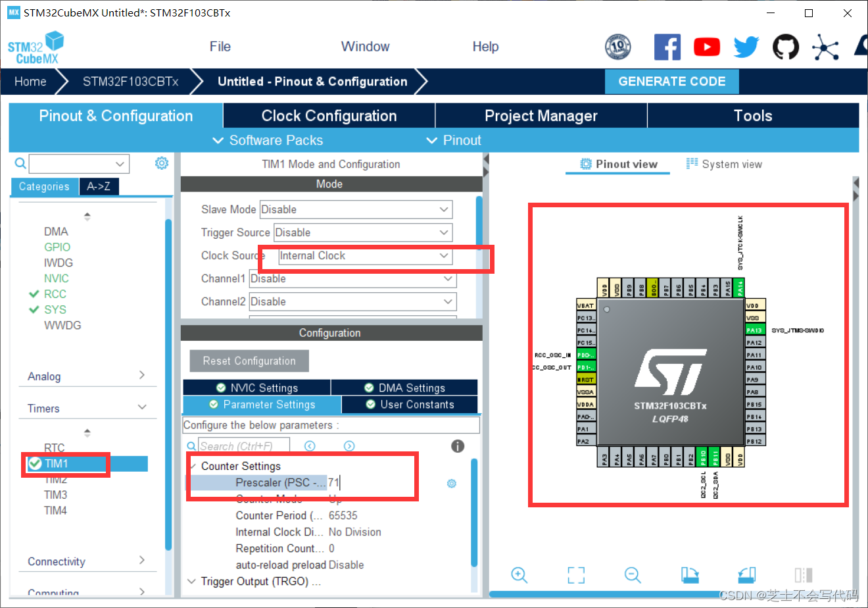
Task: Collapse the Timers category
Action: 87,408
